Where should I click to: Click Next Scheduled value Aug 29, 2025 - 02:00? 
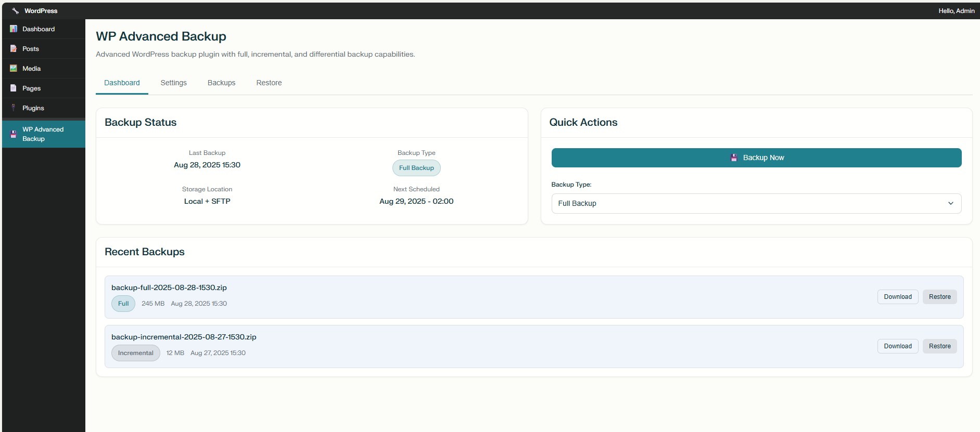[416, 201]
